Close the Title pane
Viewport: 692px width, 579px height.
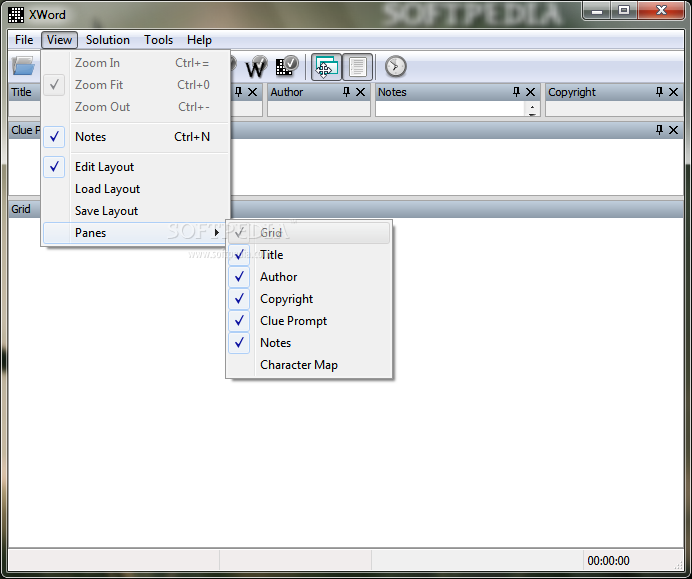(252, 92)
